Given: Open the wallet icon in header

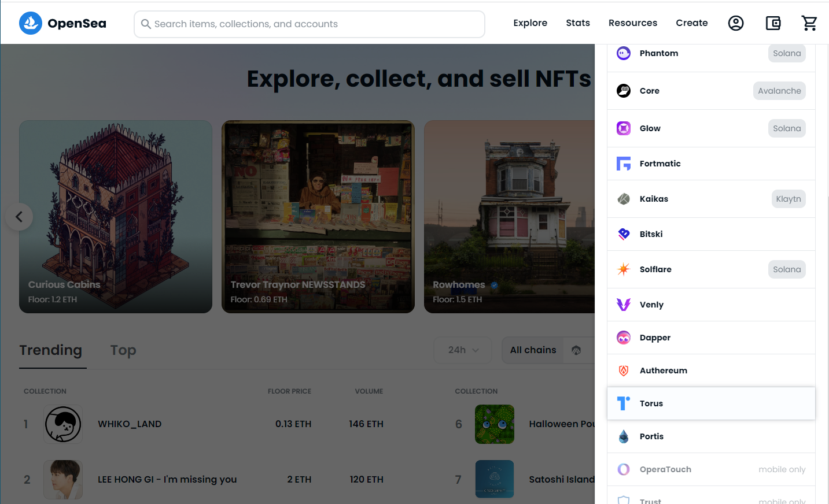Looking at the screenshot, I should 773,23.
